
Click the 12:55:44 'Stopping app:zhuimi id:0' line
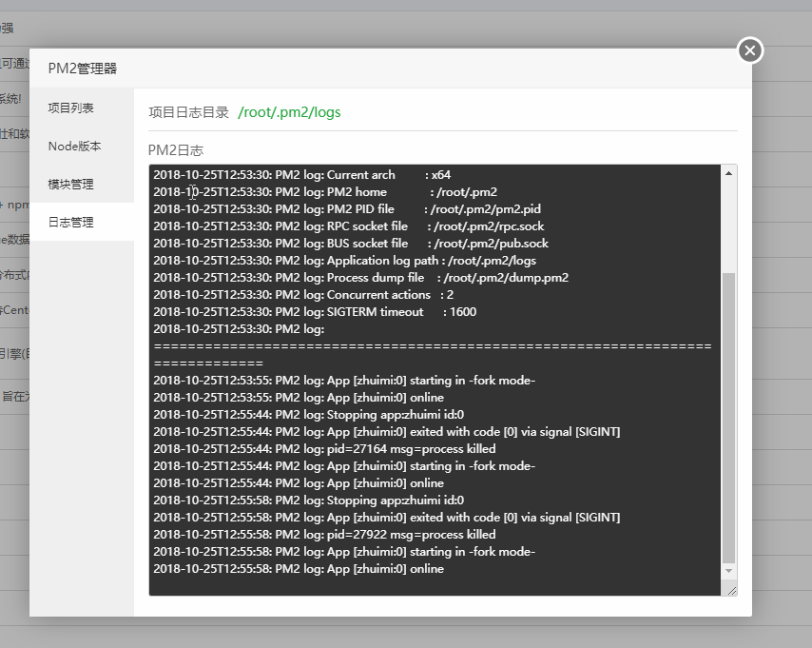(309, 414)
